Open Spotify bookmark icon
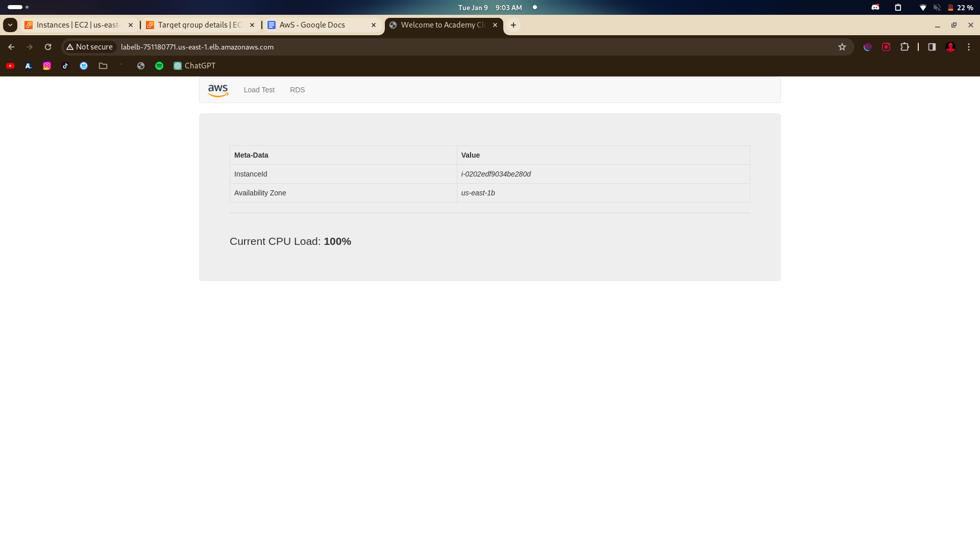980x551 pixels. pos(159,66)
